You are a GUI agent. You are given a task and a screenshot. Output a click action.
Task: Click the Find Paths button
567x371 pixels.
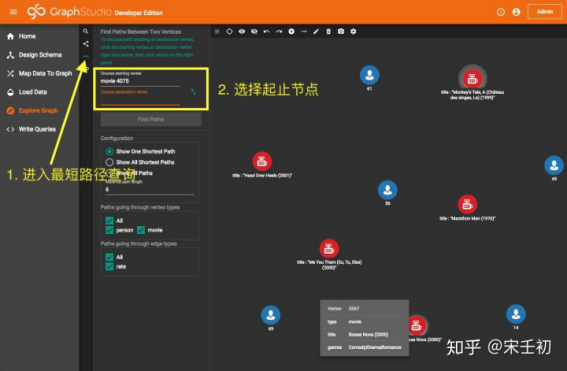coord(151,119)
